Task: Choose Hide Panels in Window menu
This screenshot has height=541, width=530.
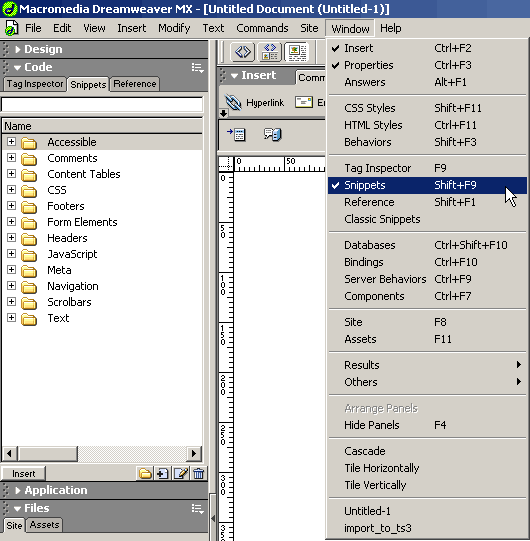Action: pyautogui.click(x=427, y=425)
